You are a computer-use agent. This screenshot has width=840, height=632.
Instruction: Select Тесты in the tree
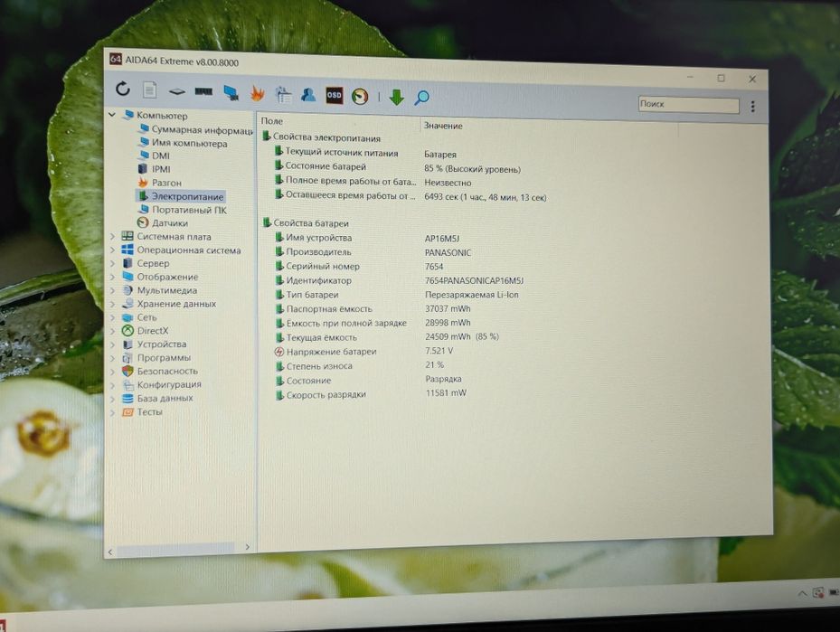(142, 412)
